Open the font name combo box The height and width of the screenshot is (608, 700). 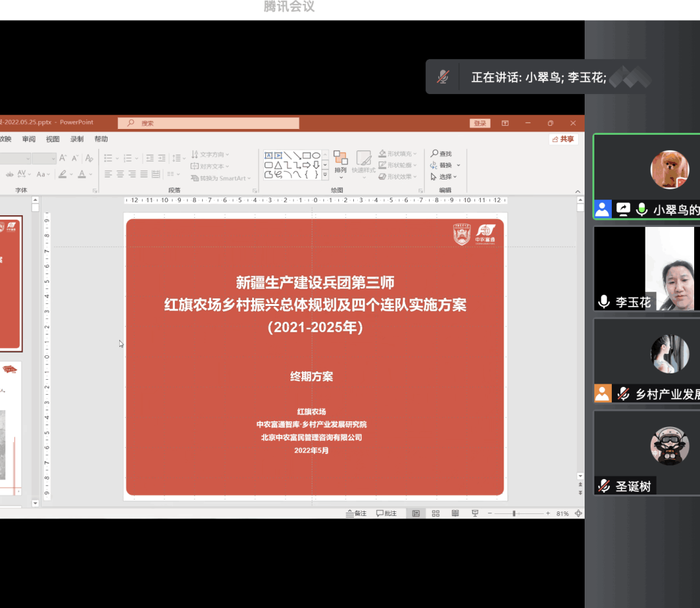(15, 158)
